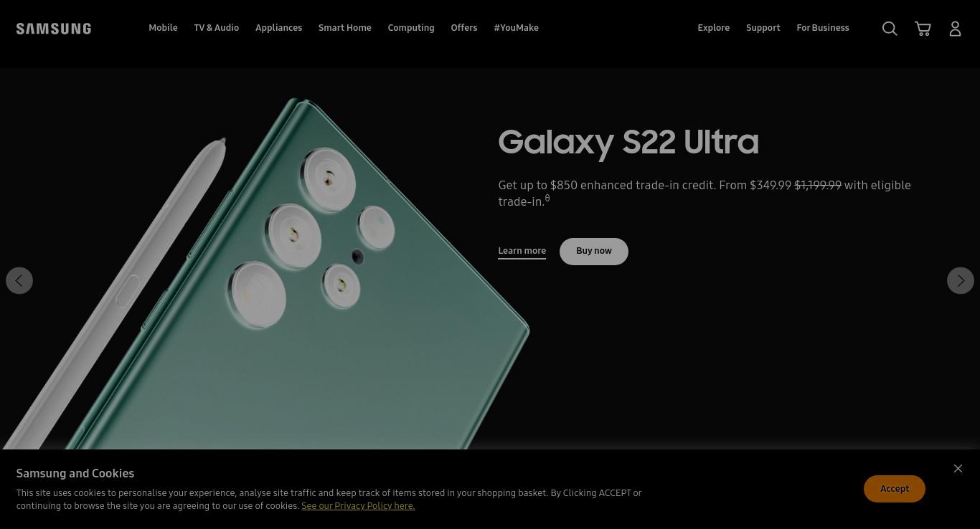
Task: Open the Support link
Action: pyautogui.click(x=763, y=28)
